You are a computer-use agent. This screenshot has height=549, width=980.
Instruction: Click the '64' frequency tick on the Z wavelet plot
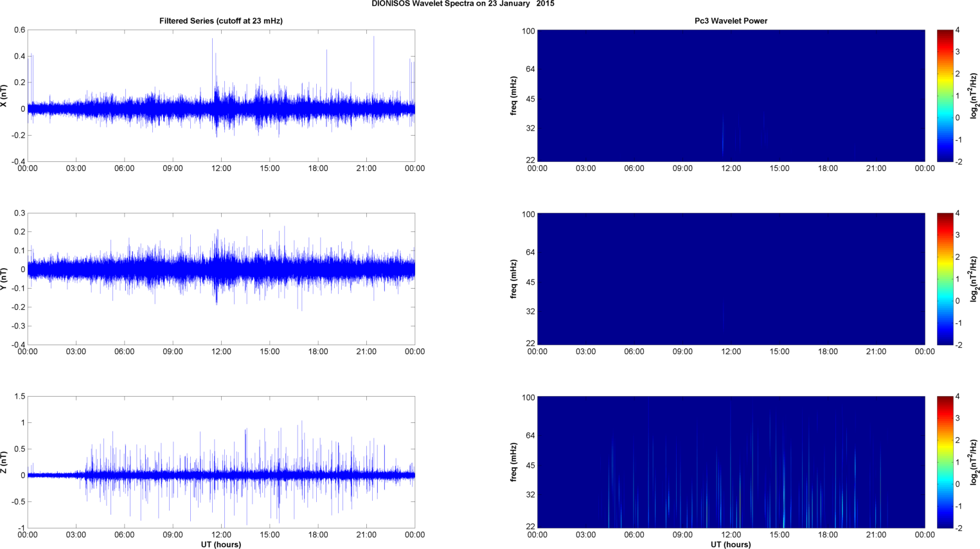point(530,436)
